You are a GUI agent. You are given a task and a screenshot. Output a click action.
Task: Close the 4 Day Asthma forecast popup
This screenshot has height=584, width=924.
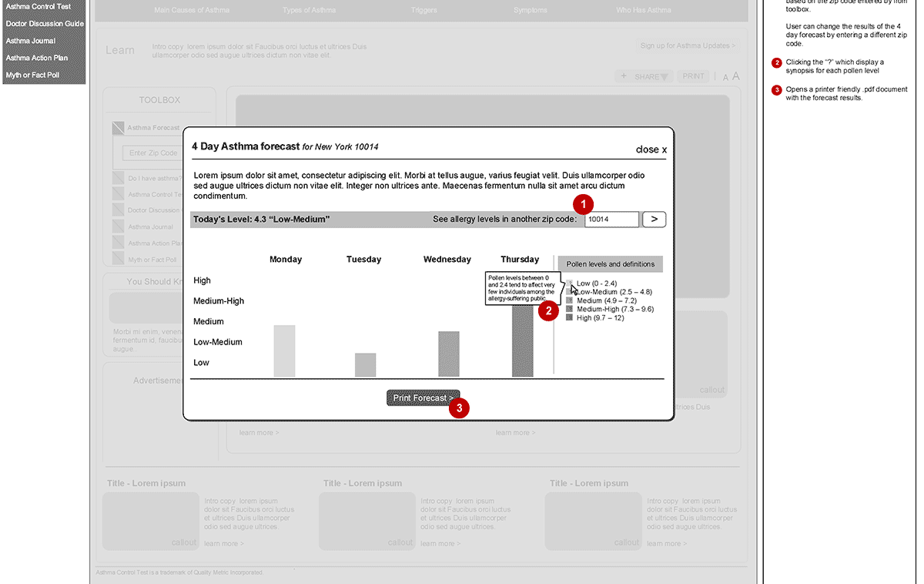651,149
